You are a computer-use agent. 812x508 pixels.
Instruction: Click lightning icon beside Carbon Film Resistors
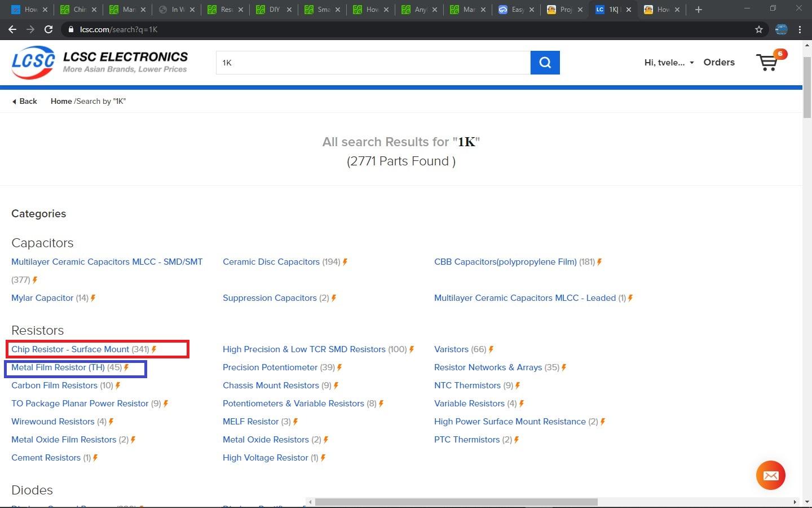click(x=118, y=386)
